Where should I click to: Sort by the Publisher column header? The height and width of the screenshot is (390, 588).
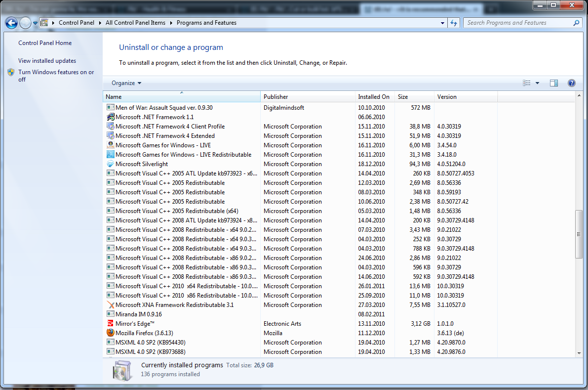point(308,96)
